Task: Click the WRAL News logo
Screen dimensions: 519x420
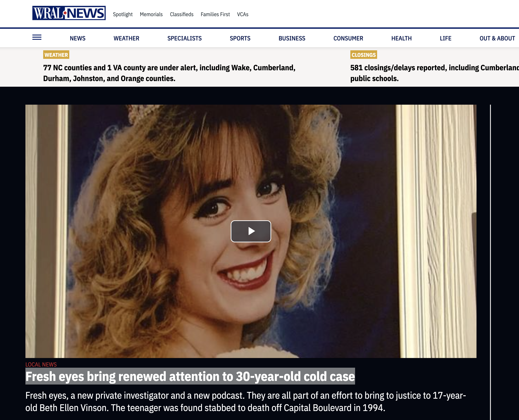Action: click(69, 13)
